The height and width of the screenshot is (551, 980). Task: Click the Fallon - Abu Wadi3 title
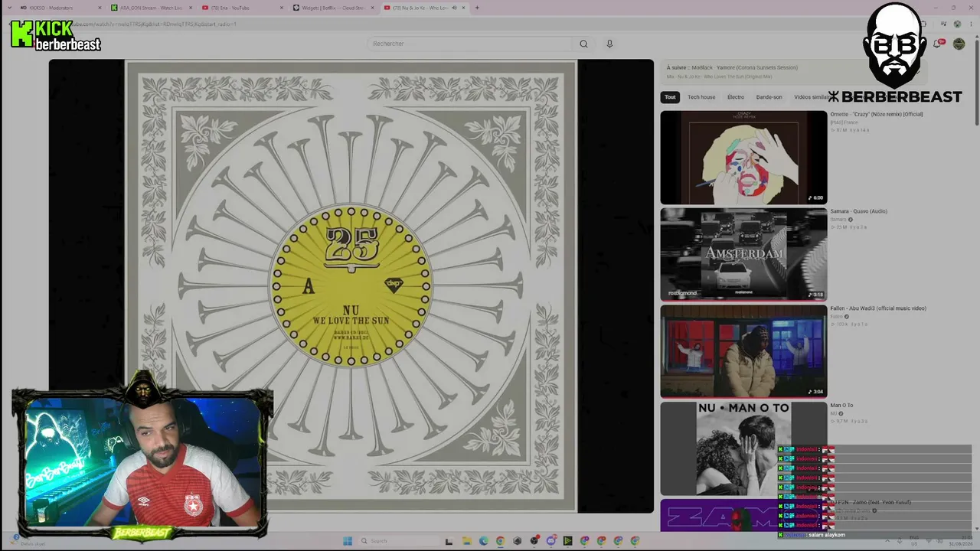click(878, 308)
